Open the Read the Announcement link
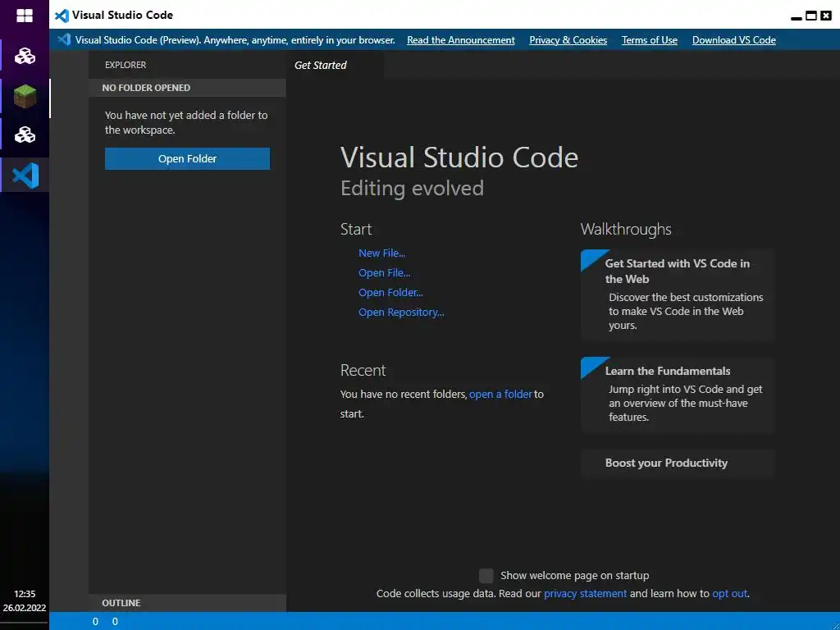 pos(461,40)
